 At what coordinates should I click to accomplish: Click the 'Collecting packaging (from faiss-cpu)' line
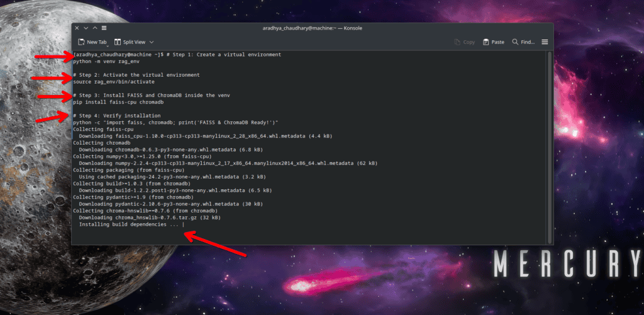point(128,170)
